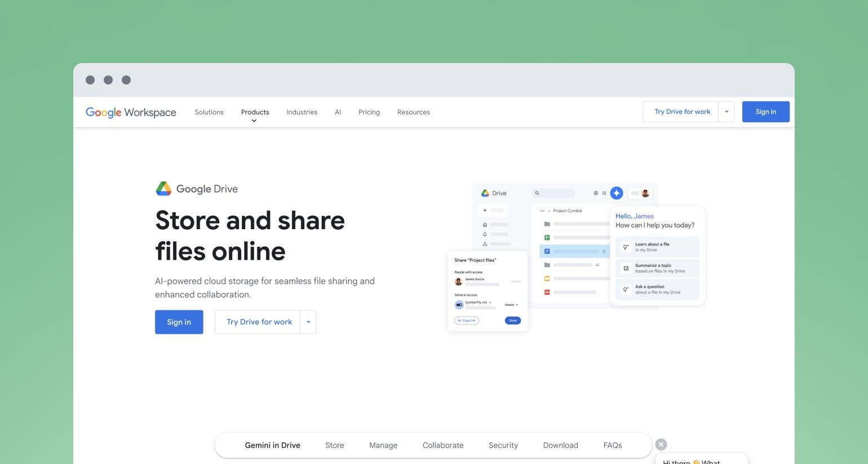Click the blue Docs file icon in preview
Image resolution: width=868 pixels, height=464 pixels.
pos(547,251)
